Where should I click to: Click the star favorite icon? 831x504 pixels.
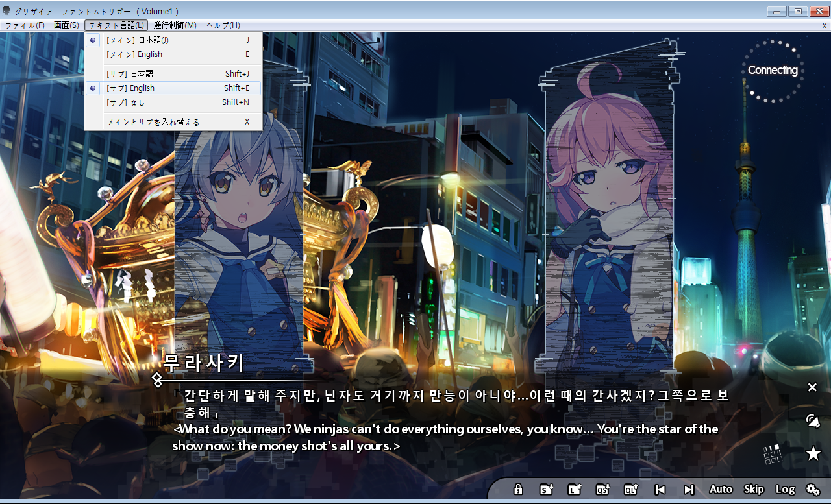(813, 453)
